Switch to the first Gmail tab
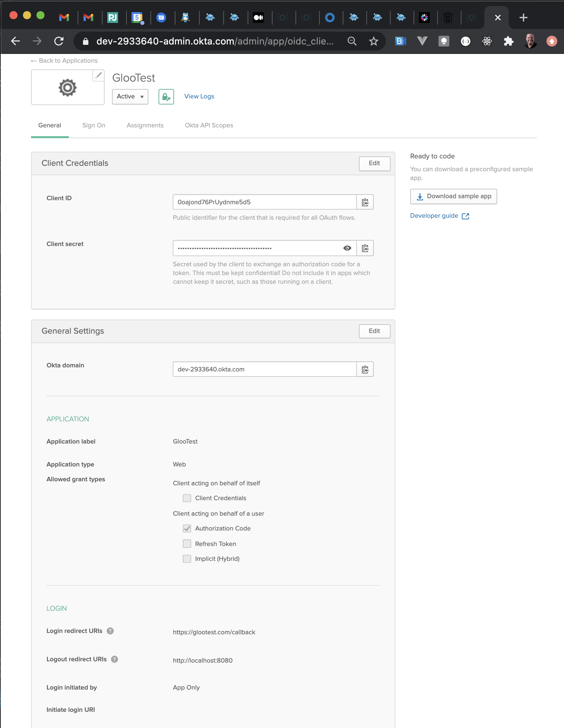 (x=64, y=18)
